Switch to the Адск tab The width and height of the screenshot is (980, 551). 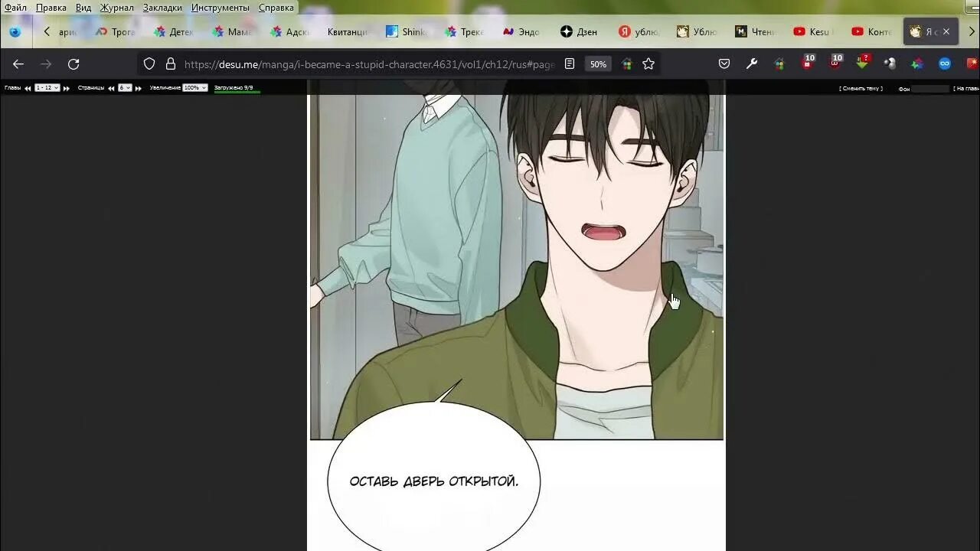coord(289,32)
